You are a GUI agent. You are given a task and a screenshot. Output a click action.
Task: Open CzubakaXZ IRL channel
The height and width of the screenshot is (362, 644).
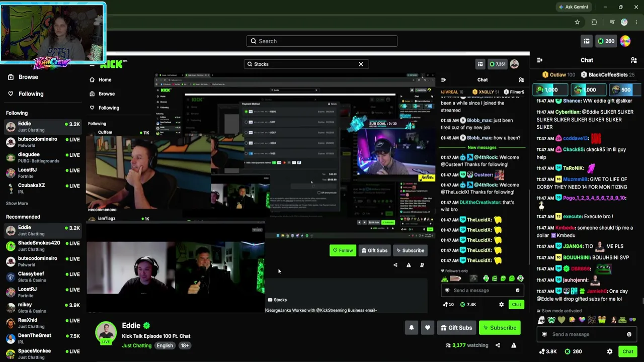pos(43,189)
